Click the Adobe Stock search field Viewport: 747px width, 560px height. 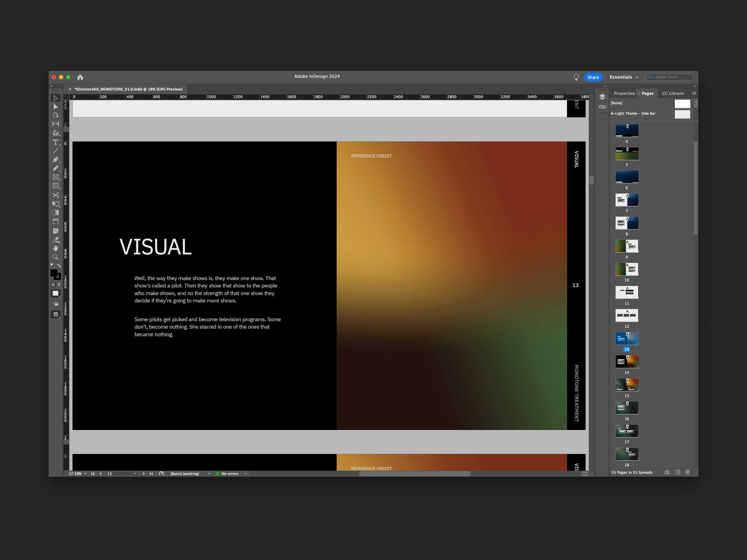(670, 77)
